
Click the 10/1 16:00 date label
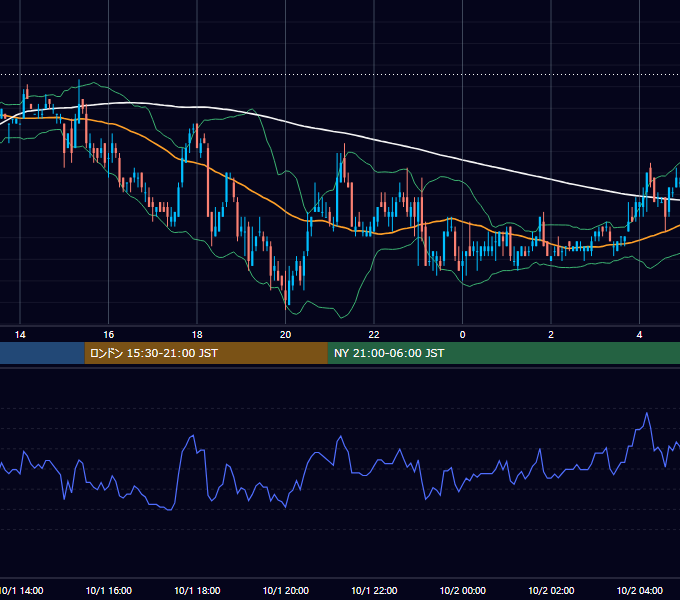pos(108,590)
